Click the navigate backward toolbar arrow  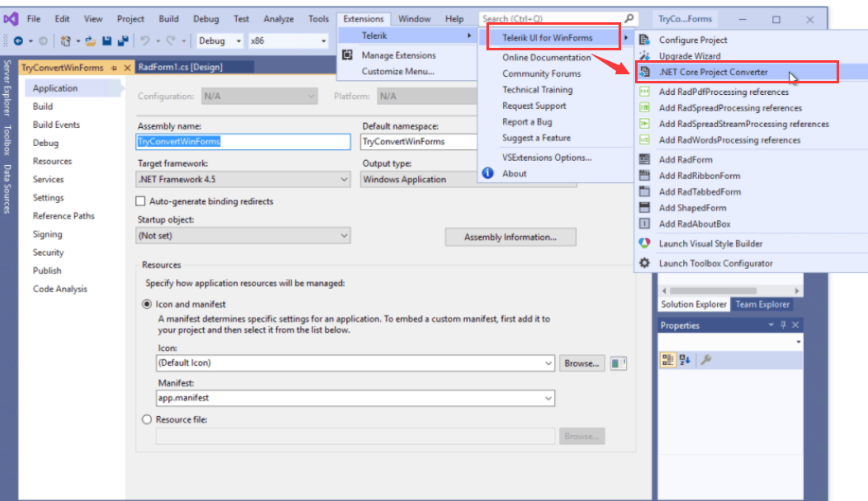(x=18, y=41)
